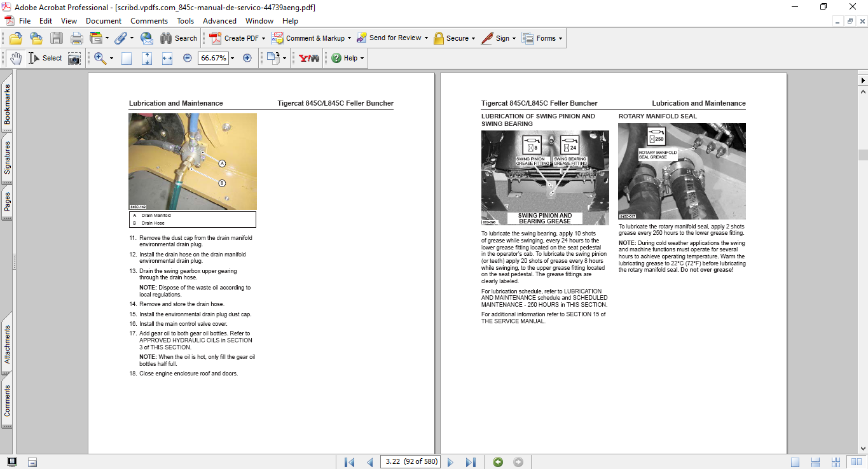Open the Bookmarks side panel tab
Screen dimensions: 868x469
7,105
